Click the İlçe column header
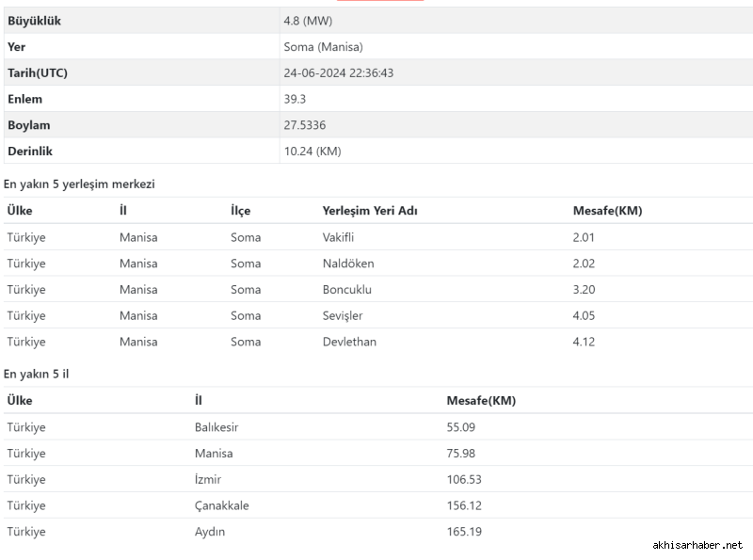The height and width of the screenshot is (560, 753). pos(241,211)
